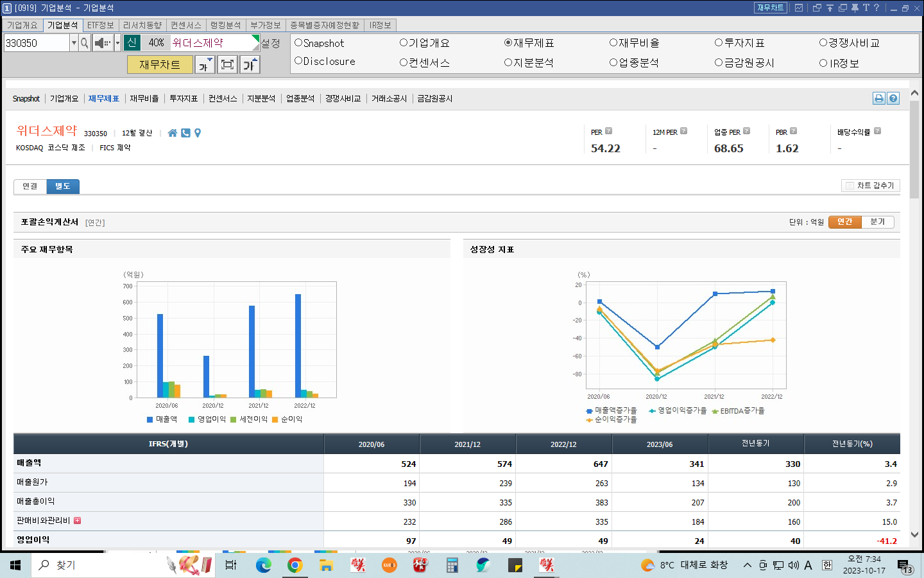Click the 재무차트 button in title bar
The image size is (924, 578).
click(x=771, y=8)
